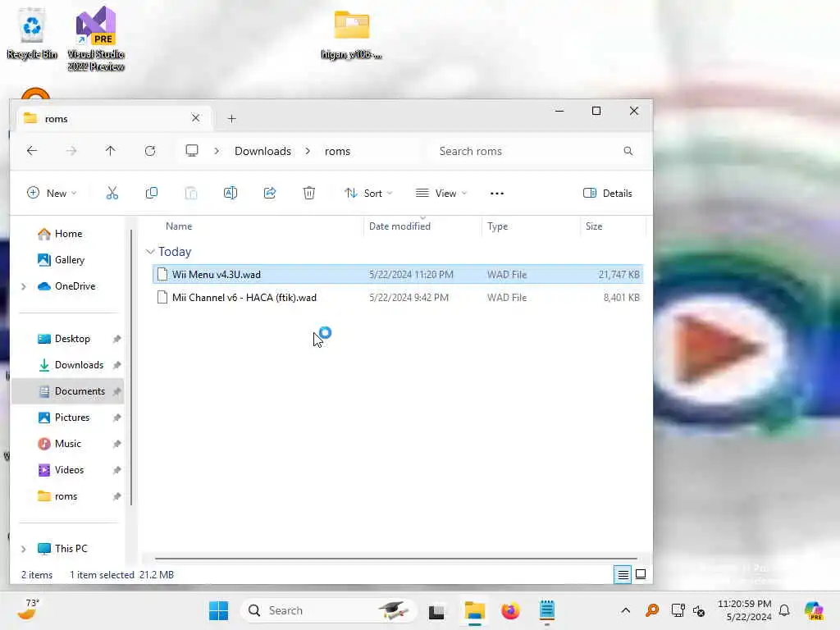This screenshot has height=630, width=840.
Task: Toggle the Details pane
Action: pyautogui.click(x=608, y=194)
